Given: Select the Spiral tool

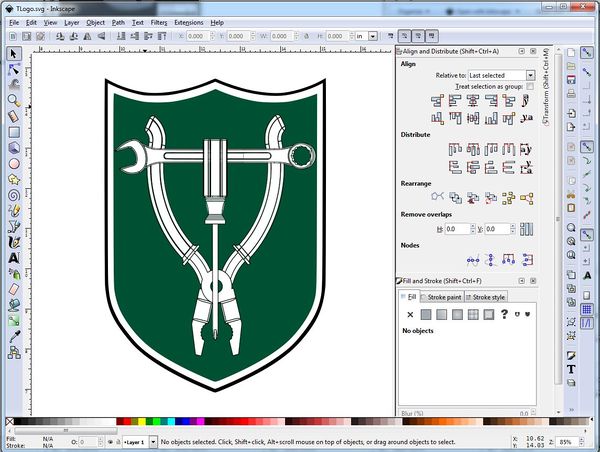Looking at the screenshot, I should (14, 195).
